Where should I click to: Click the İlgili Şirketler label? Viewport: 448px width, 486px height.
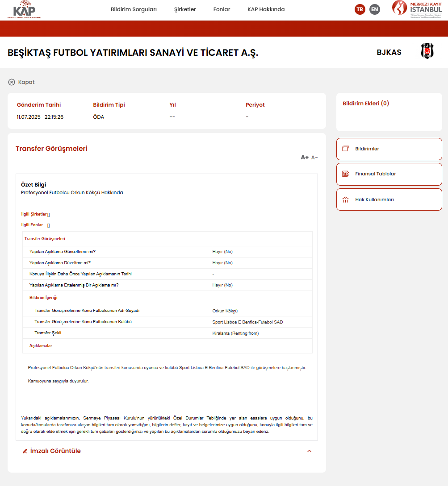(x=34, y=214)
